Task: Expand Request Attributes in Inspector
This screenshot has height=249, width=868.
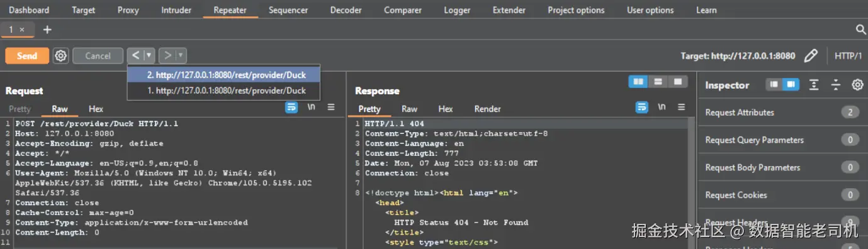Action: 782,113
